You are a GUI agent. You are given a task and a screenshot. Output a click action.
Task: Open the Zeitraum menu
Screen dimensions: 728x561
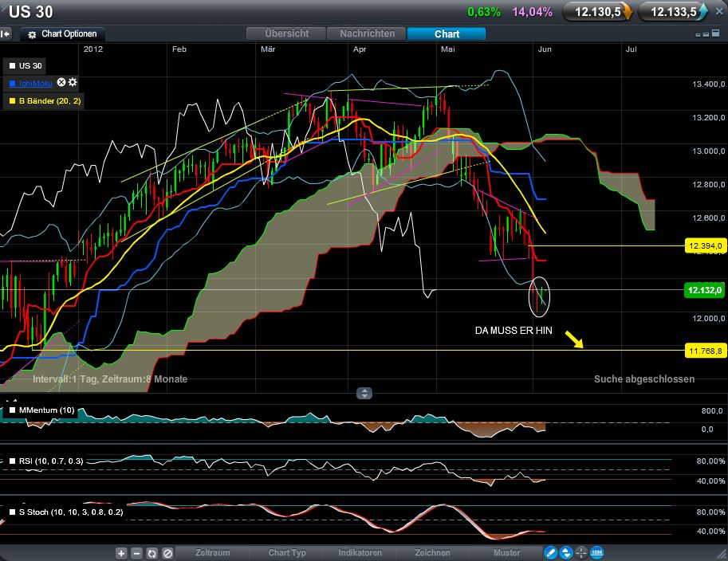(x=213, y=553)
